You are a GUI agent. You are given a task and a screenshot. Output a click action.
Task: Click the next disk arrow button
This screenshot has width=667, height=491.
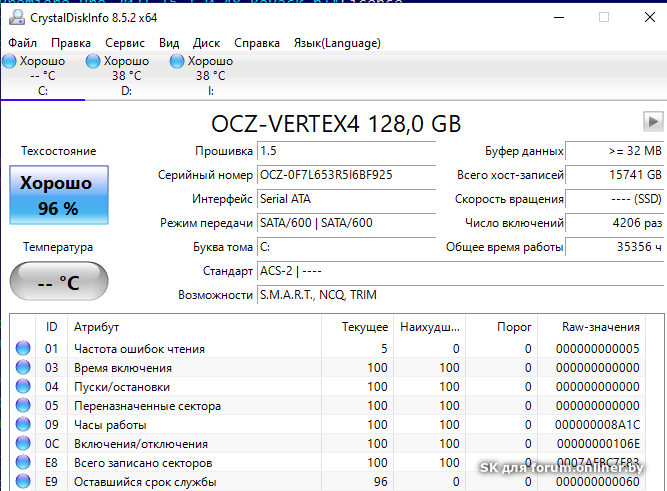click(x=653, y=122)
